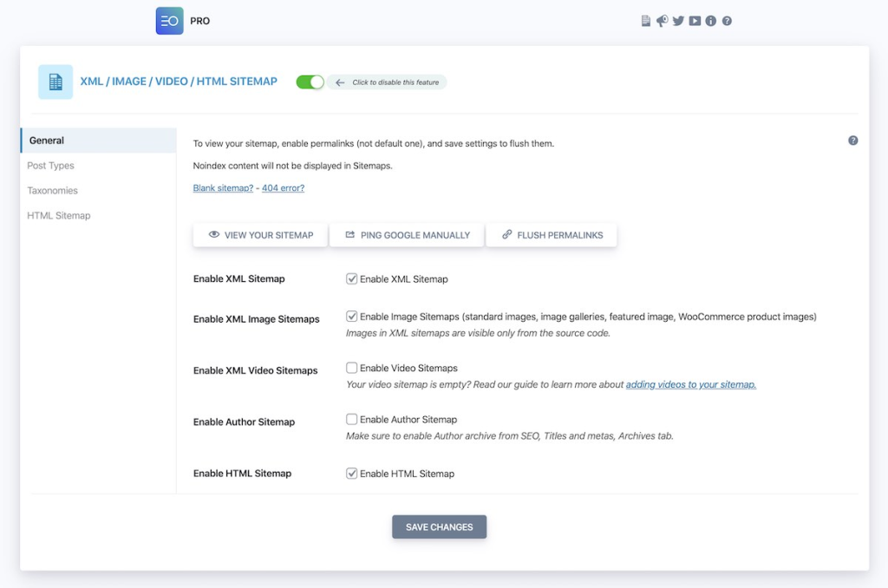This screenshot has height=588, width=888.
Task: Uncheck Enable XML Sitemap checkbox
Action: pyautogui.click(x=352, y=279)
